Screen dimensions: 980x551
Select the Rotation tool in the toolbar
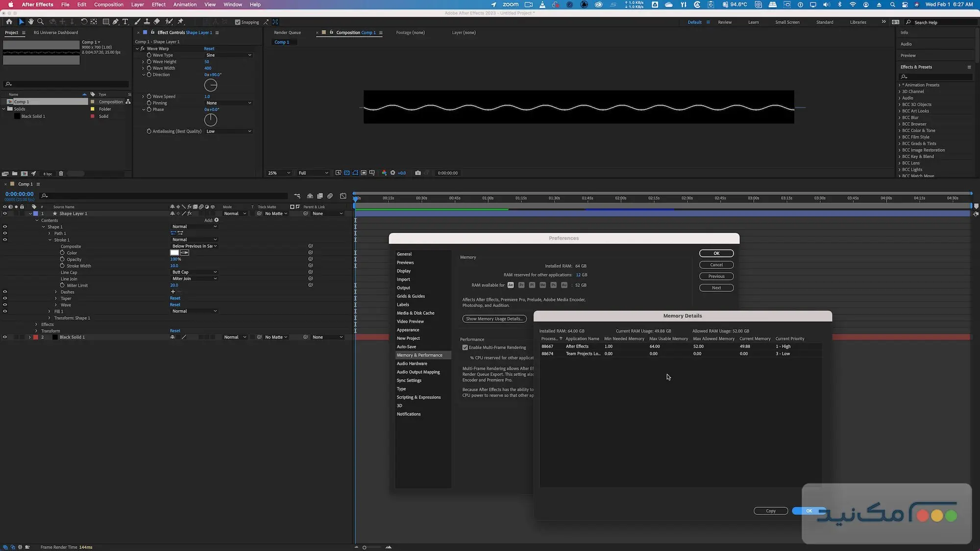coord(84,22)
